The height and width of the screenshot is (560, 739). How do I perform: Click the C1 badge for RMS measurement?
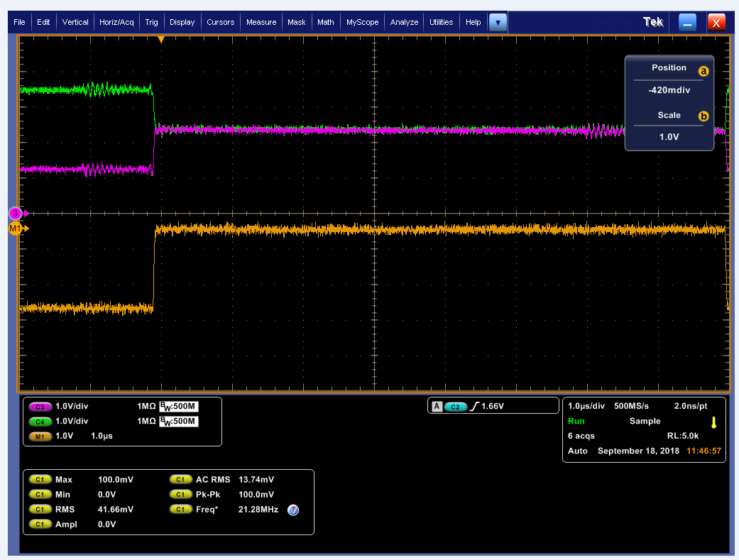pyautogui.click(x=40, y=509)
